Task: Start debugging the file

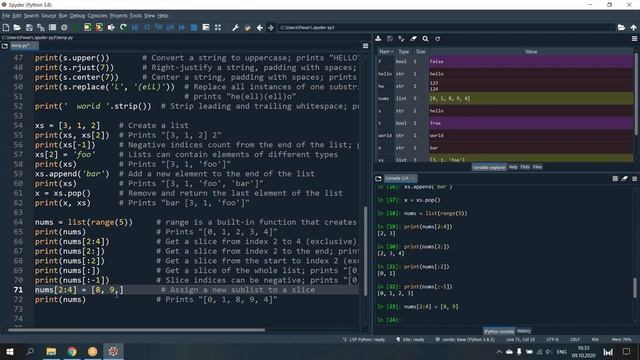Action: click(x=135, y=27)
